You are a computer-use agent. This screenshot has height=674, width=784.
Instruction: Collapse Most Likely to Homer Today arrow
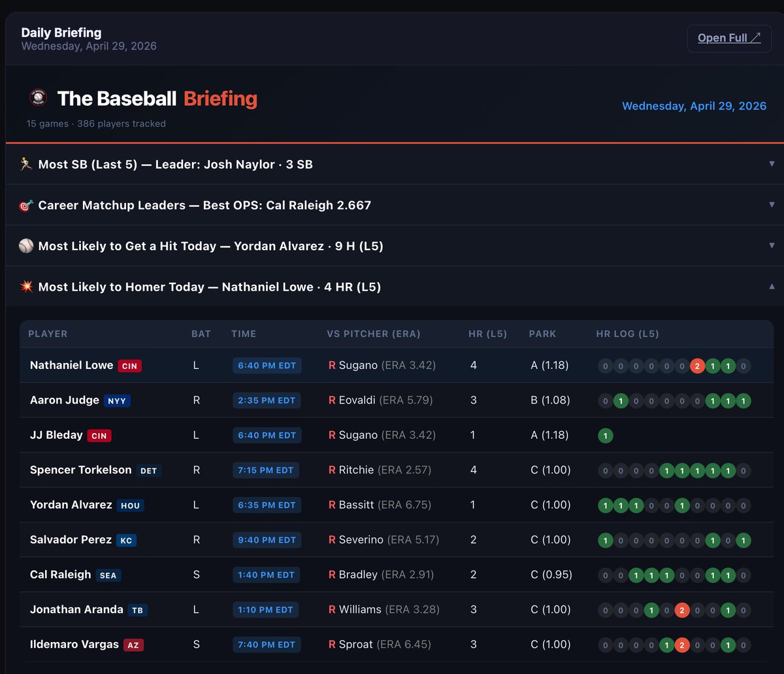772,287
